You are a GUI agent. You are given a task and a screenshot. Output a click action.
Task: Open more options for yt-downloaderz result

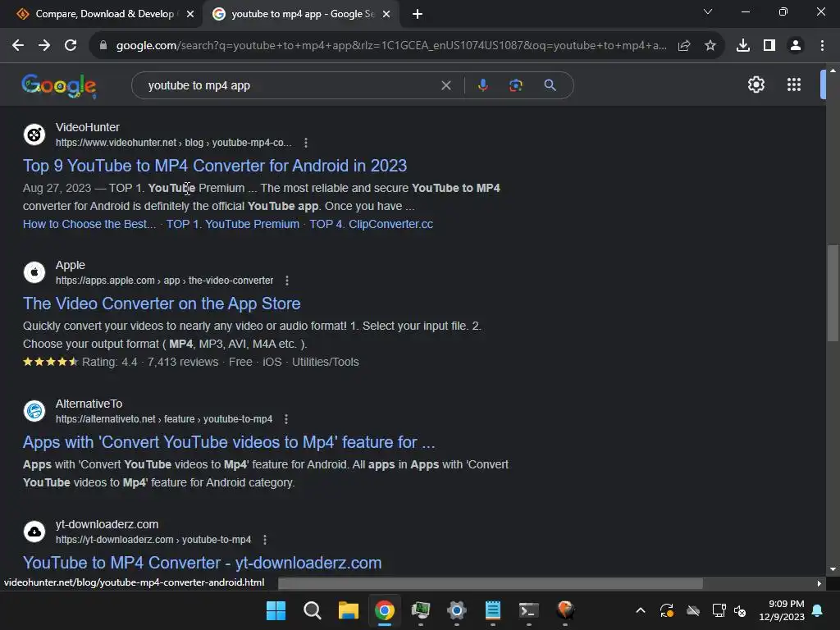(x=265, y=540)
